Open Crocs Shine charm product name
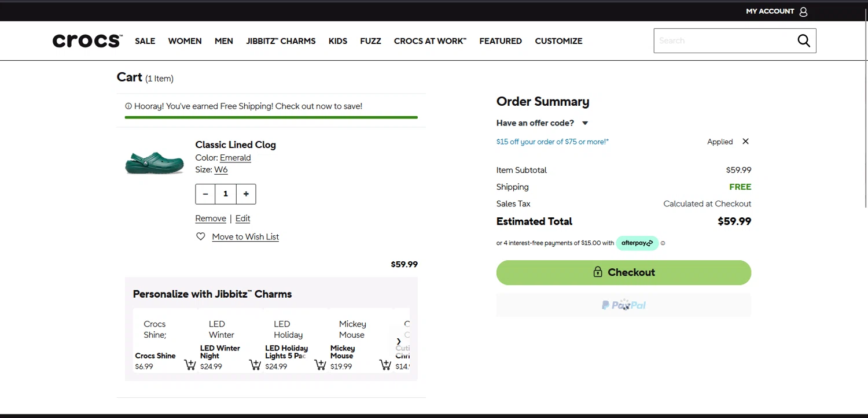The image size is (868, 418). pyautogui.click(x=155, y=356)
